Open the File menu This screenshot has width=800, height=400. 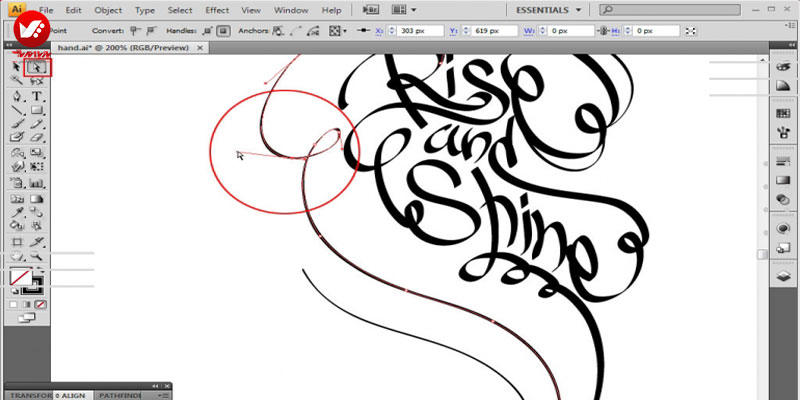tap(46, 10)
